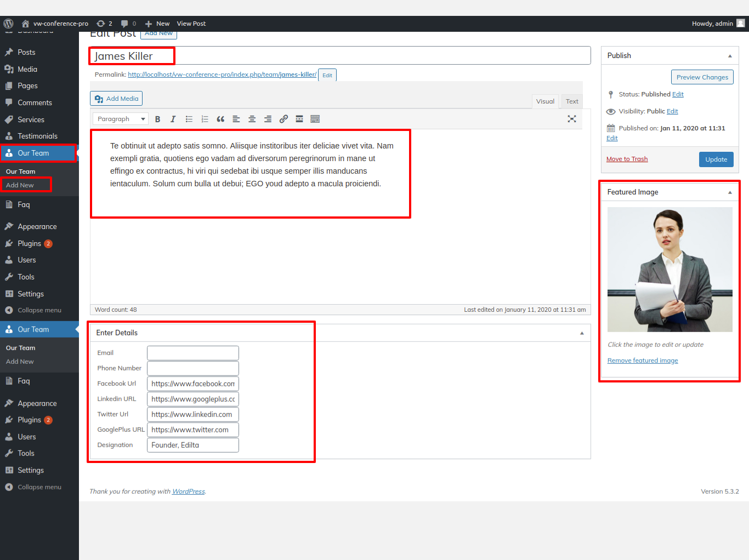The image size is (749, 560).
Task: Switch to the Text editor tab
Action: (x=572, y=101)
